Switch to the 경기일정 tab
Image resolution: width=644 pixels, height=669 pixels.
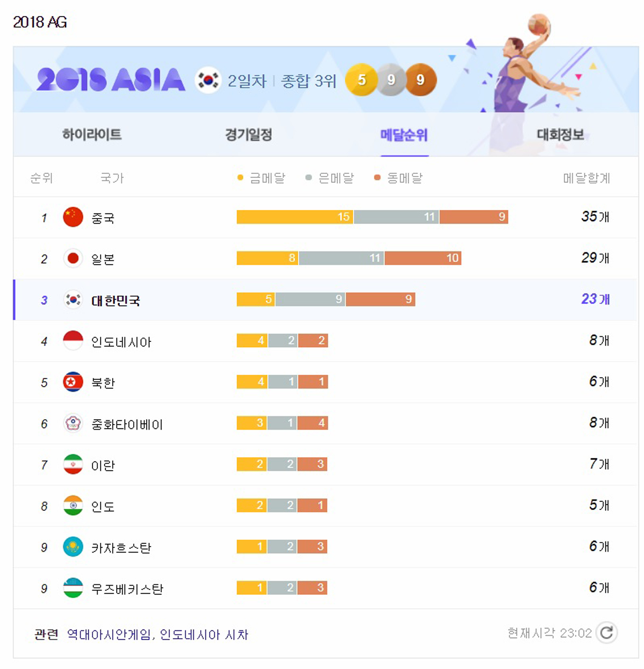pos(248,135)
